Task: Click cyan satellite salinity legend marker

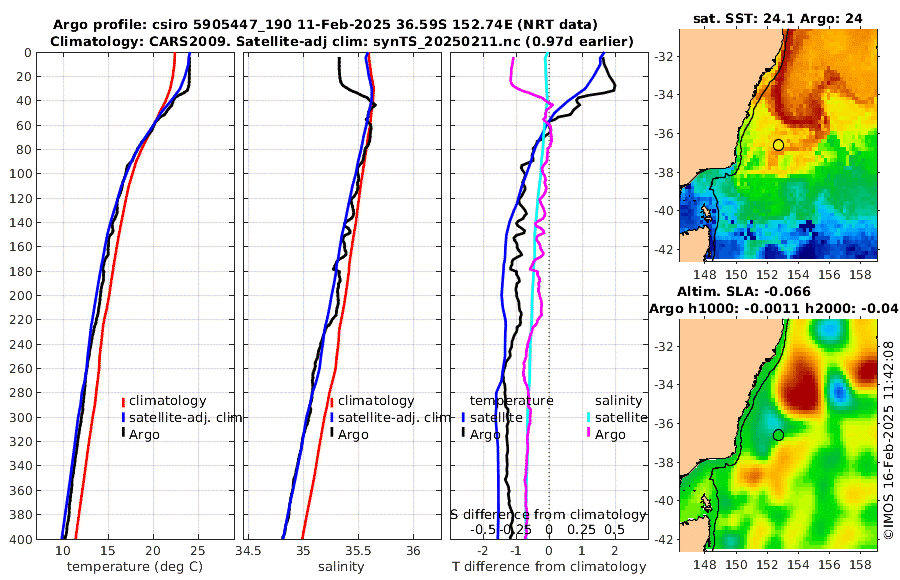Action: [588, 418]
